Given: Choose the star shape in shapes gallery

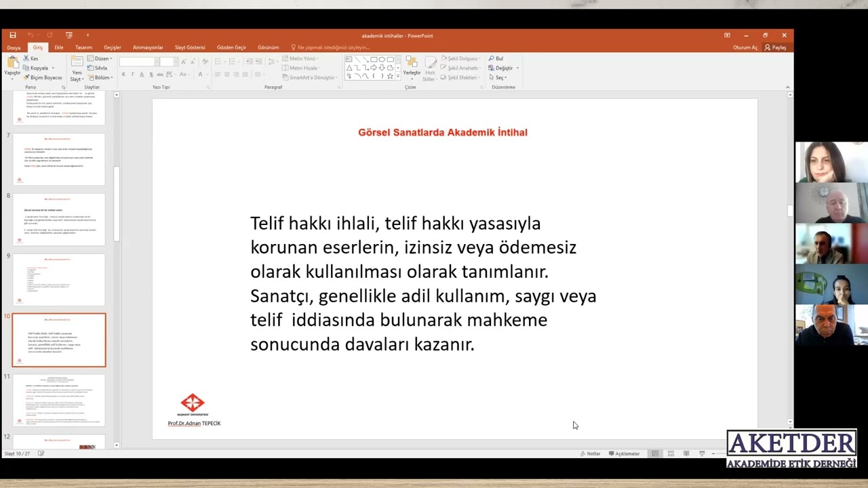Looking at the screenshot, I should pos(391,76).
